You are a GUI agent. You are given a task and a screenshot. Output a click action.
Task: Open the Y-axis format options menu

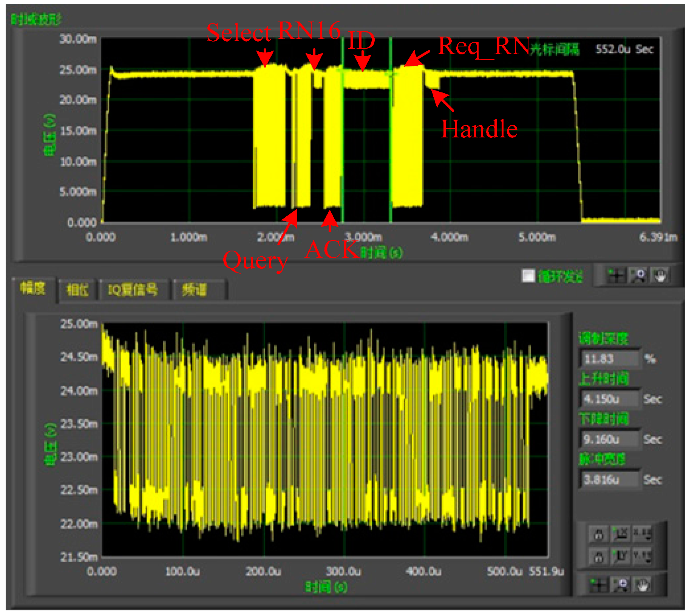point(643,556)
